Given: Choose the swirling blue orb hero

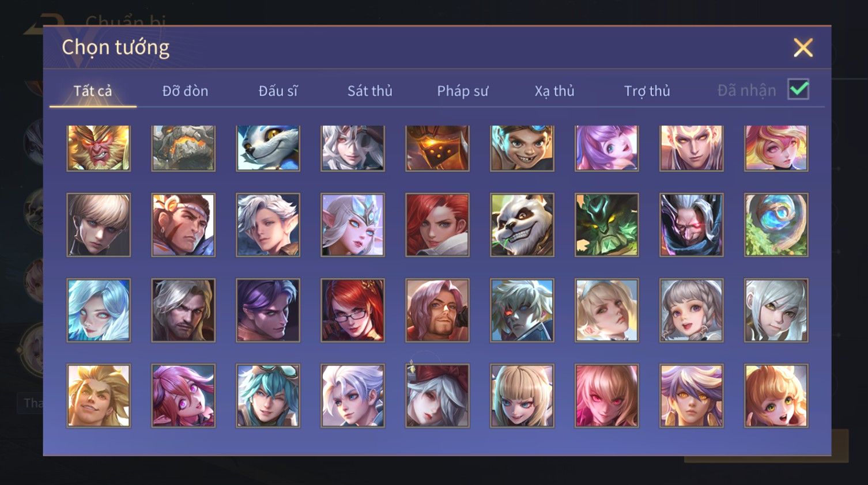Looking at the screenshot, I should coord(776,225).
